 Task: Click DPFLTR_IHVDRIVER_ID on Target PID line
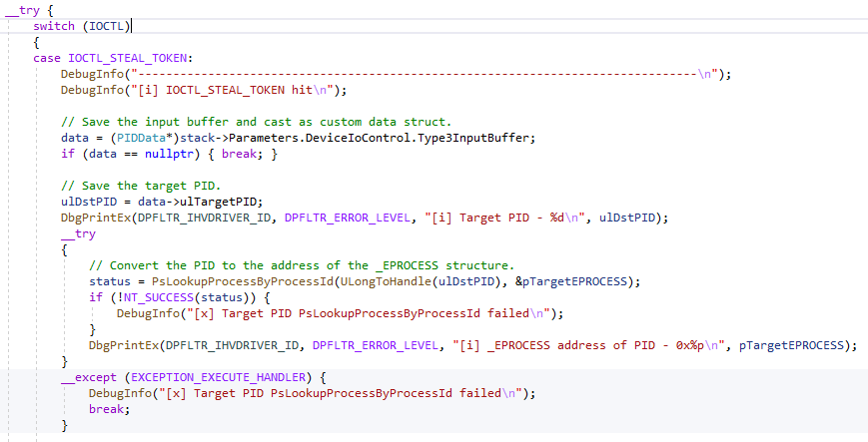coord(205,218)
